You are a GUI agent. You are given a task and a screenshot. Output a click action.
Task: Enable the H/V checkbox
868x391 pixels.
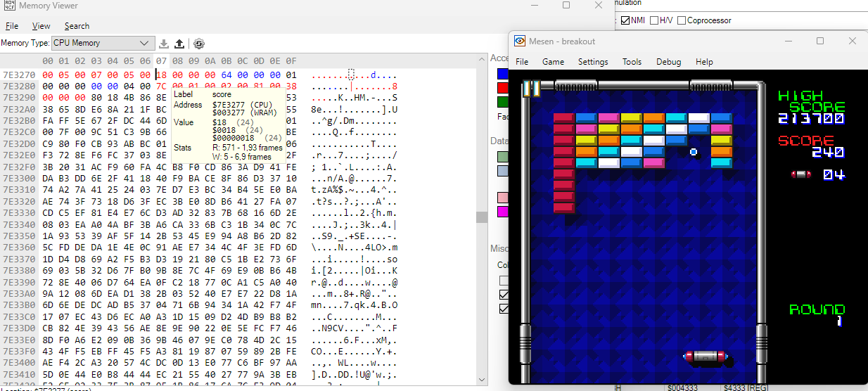(655, 20)
